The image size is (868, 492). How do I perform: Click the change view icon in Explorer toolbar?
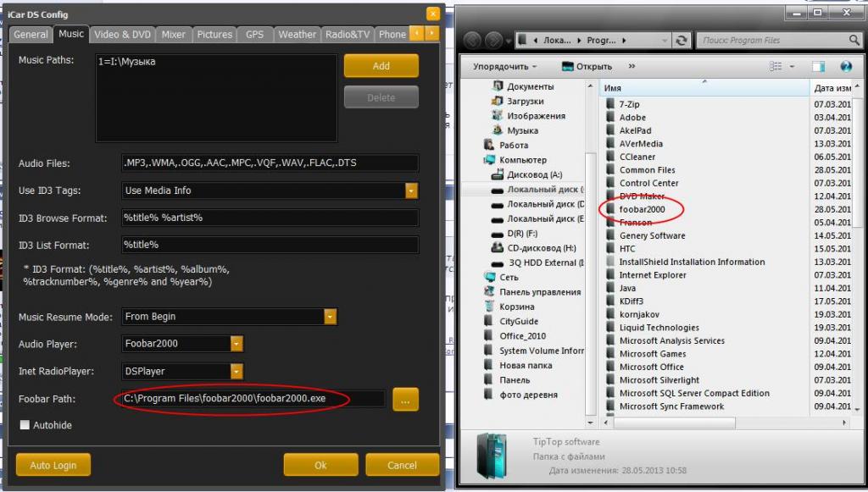click(x=774, y=66)
